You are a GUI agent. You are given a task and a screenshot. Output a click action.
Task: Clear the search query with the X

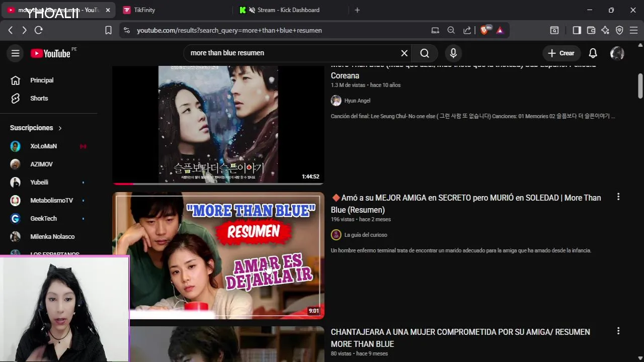pyautogui.click(x=404, y=53)
